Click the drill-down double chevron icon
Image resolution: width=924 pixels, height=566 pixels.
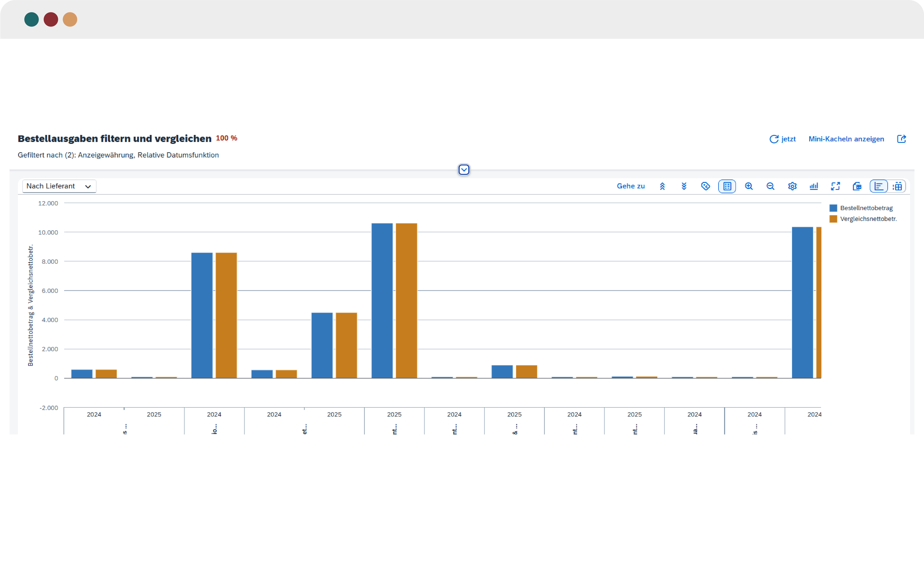click(x=684, y=186)
